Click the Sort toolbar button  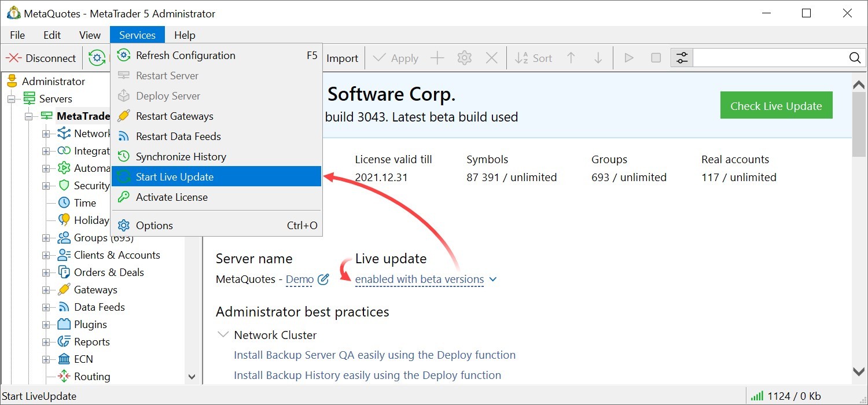pyautogui.click(x=533, y=58)
